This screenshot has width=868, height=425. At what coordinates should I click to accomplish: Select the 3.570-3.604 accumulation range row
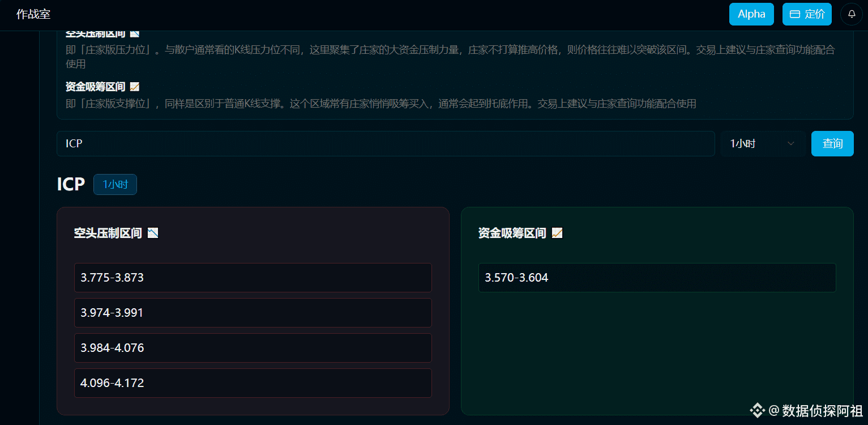click(657, 278)
